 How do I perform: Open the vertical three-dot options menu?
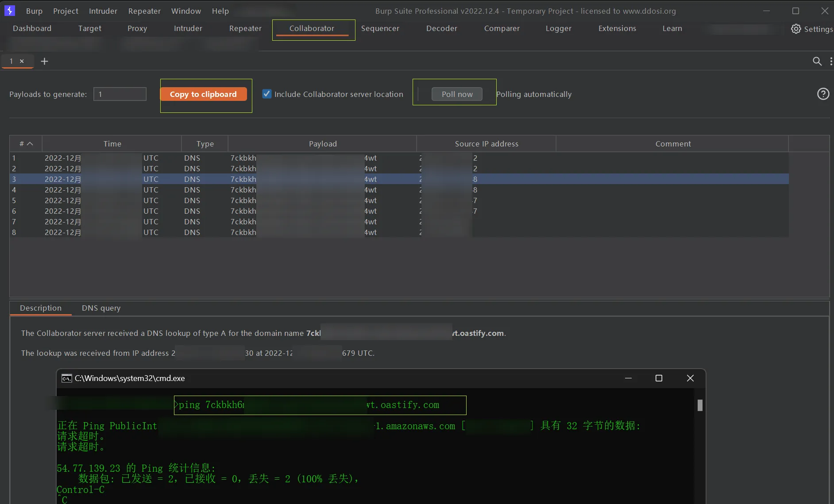(x=830, y=61)
